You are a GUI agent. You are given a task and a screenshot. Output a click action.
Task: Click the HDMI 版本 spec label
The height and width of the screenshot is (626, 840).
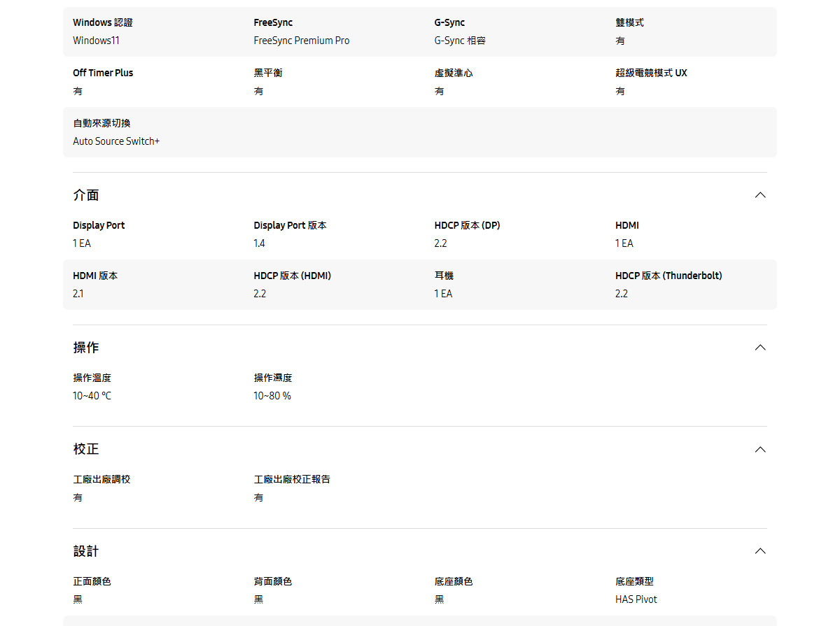[95, 276]
